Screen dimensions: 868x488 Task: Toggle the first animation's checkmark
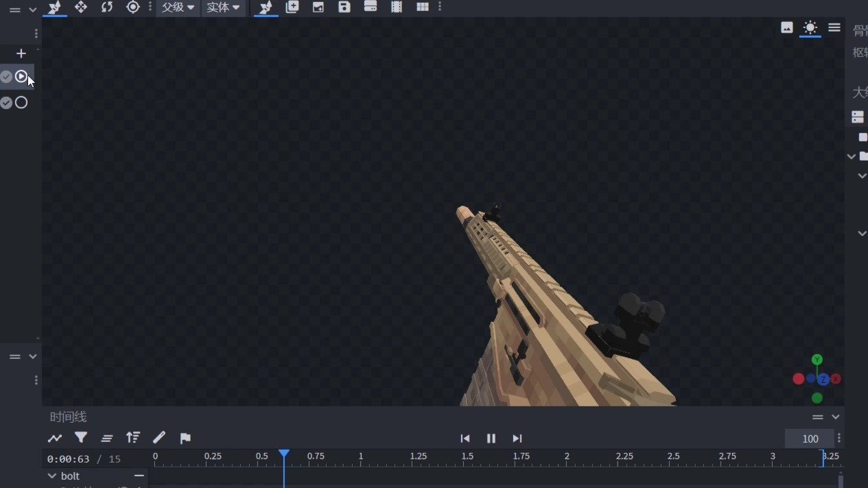pos(6,77)
